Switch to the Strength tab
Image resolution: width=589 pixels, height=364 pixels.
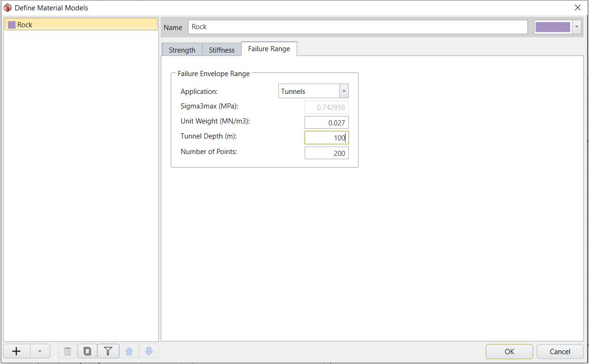(x=181, y=49)
